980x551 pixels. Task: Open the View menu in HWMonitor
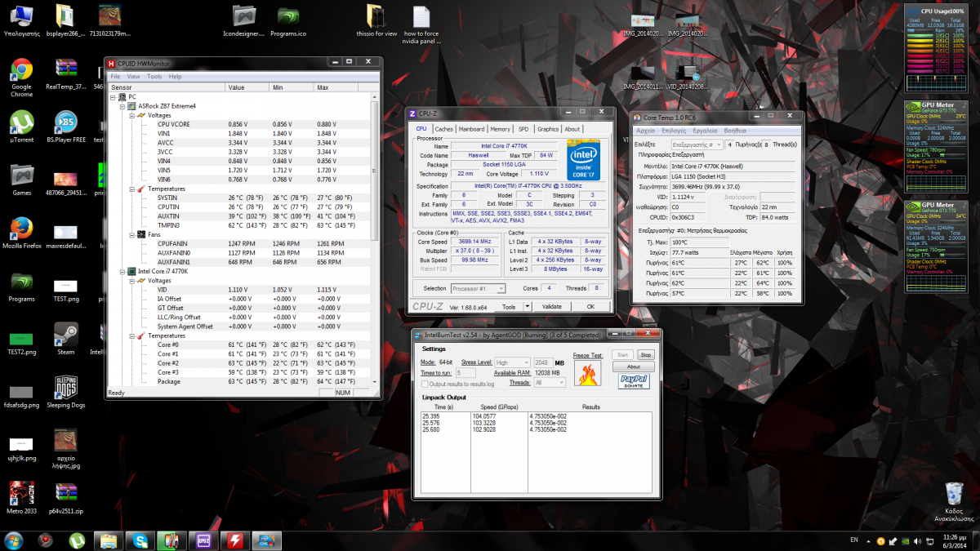coord(133,77)
